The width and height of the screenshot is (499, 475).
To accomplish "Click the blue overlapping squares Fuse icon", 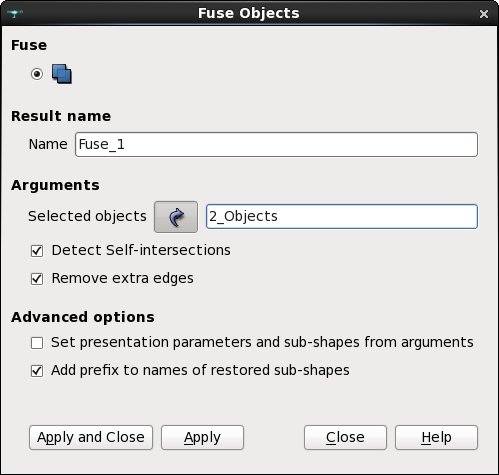I will click(62, 74).
